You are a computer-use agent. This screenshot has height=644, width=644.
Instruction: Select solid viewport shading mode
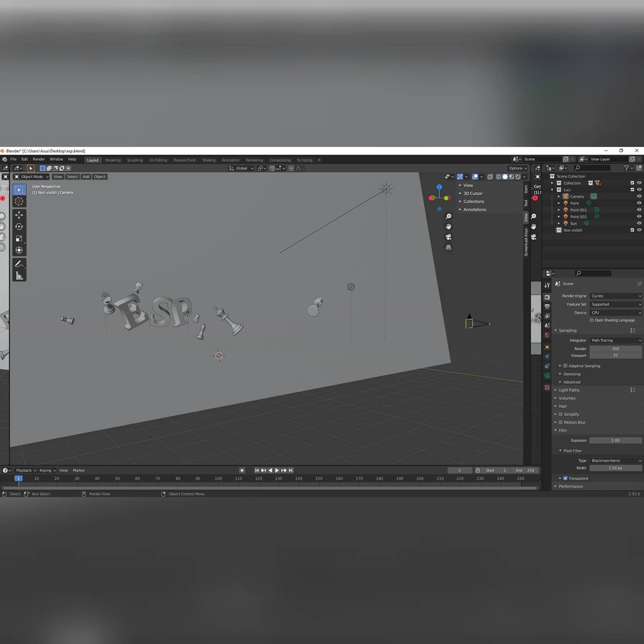coord(505,177)
